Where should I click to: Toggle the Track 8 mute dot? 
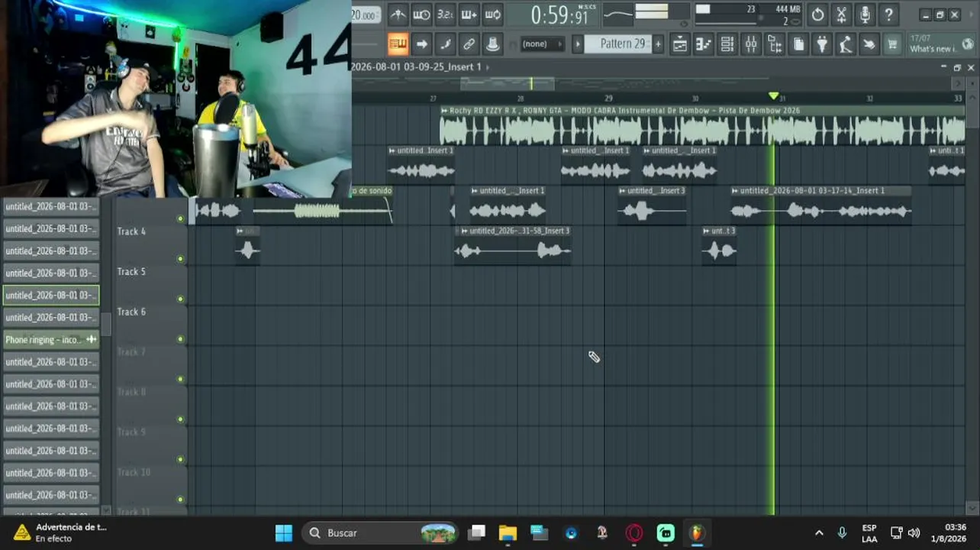[x=181, y=419]
